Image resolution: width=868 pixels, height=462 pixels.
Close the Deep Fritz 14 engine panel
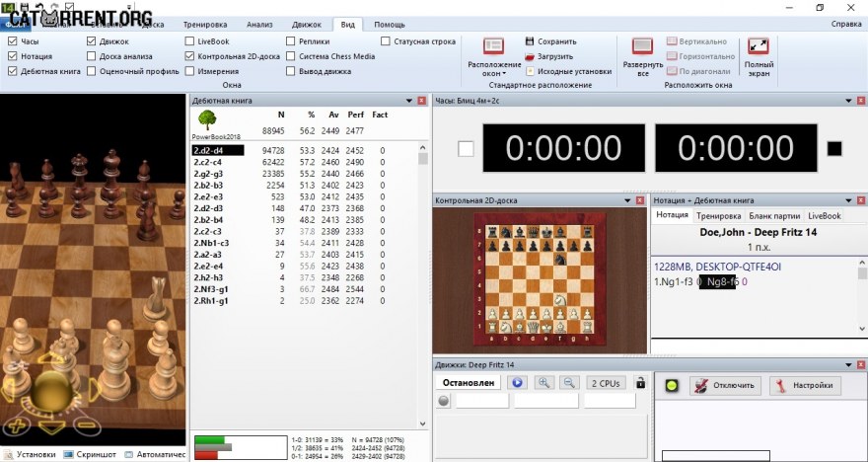(x=861, y=365)
